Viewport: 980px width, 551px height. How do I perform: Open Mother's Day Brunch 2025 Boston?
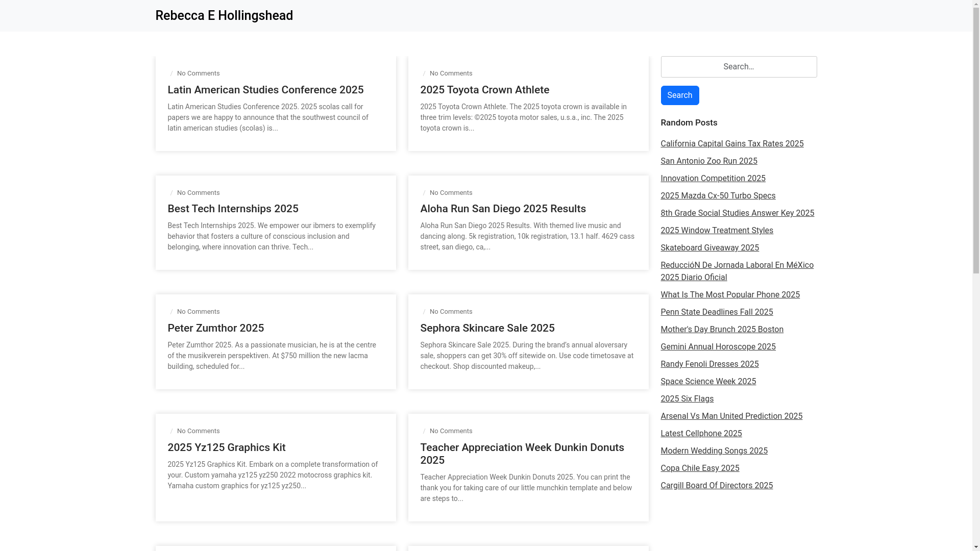pos(722,330)
